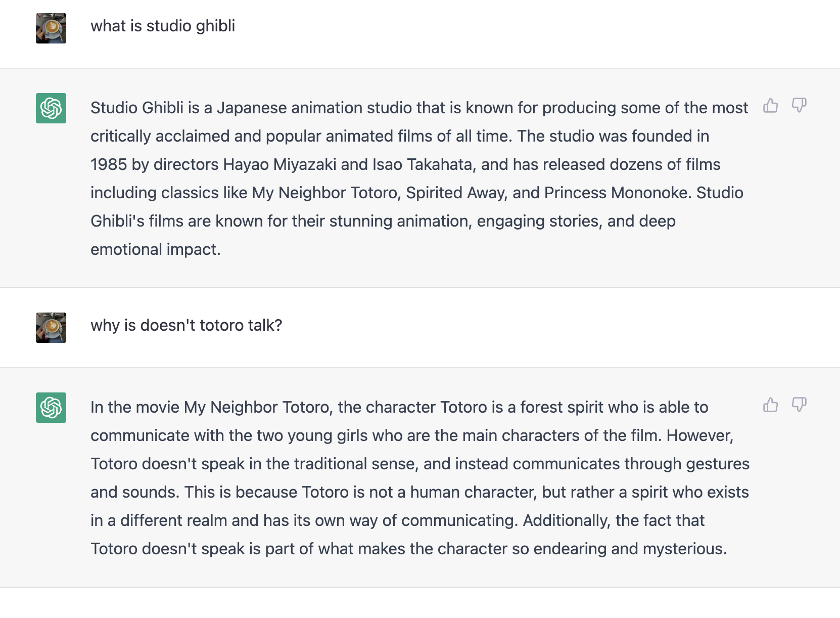Like the Studio Ghibli explanation with thumbs up

click(x=770, y=105)
